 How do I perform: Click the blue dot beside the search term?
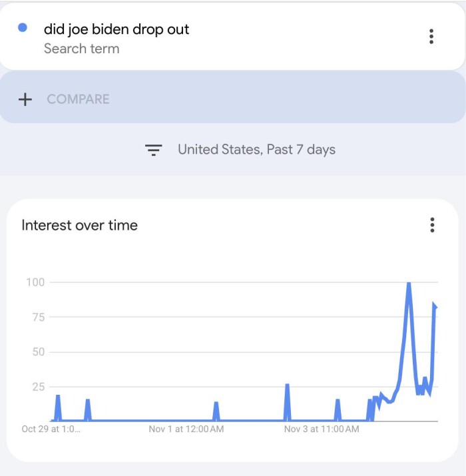23,28
